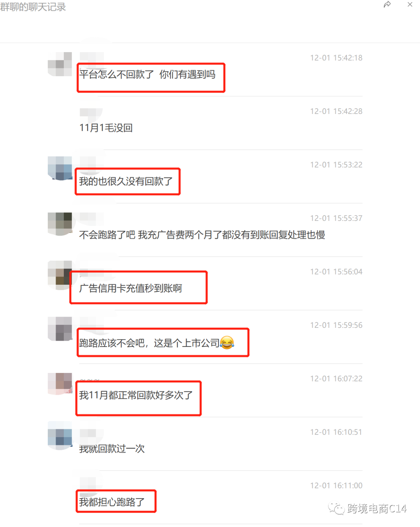Select message '我11月都正常回款好多次了'
420x527 pixels.
pos(136,395)
